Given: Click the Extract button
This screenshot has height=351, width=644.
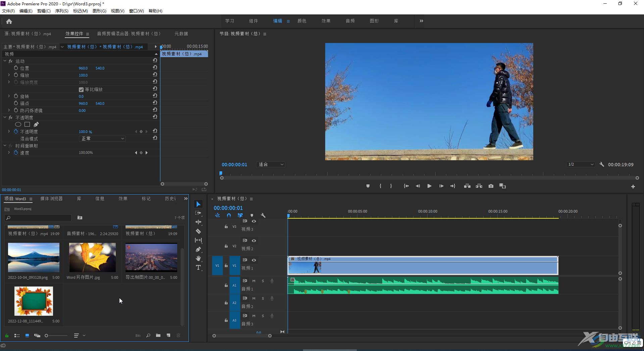Looking at the screenshot, I should (x=479, y=186).
